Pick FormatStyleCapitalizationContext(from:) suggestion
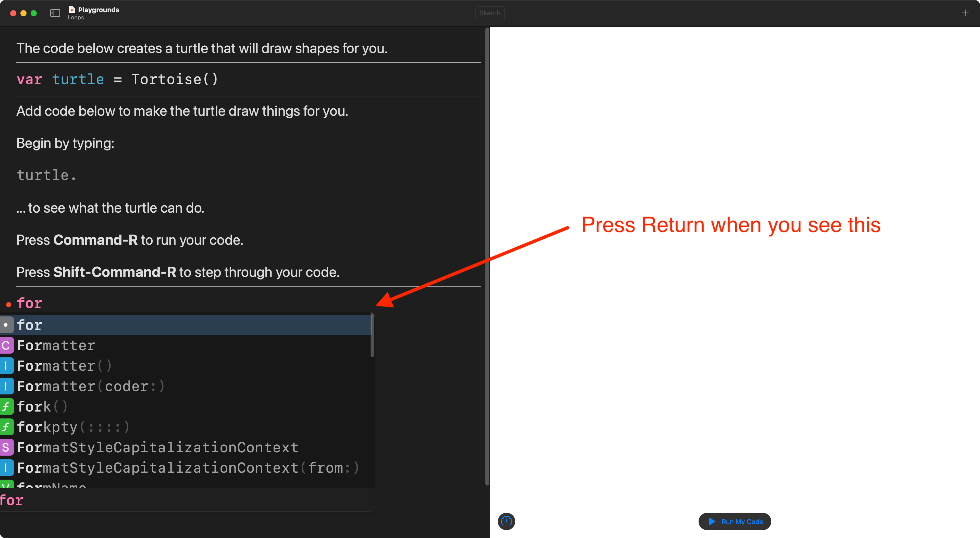Screen dimensions: 980x538 pyautogui.click(x=188, y=468)
